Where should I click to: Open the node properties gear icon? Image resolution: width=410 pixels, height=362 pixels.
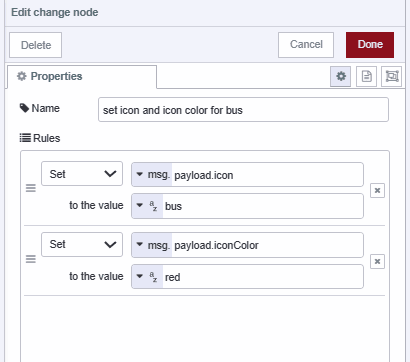click(x=340, y=77)
